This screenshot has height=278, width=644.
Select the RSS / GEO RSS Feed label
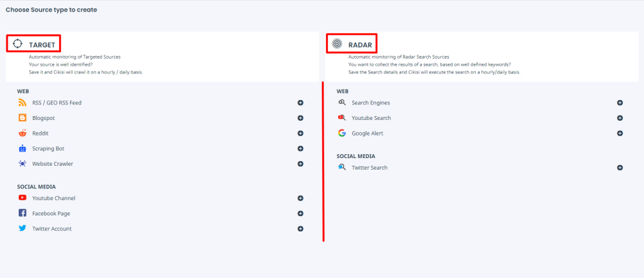click(x=57, y=103)
